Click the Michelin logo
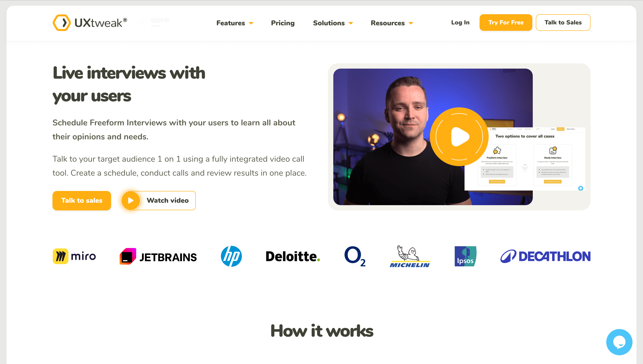The width and height of the screenshot is (643, 364). click(410, 257)
